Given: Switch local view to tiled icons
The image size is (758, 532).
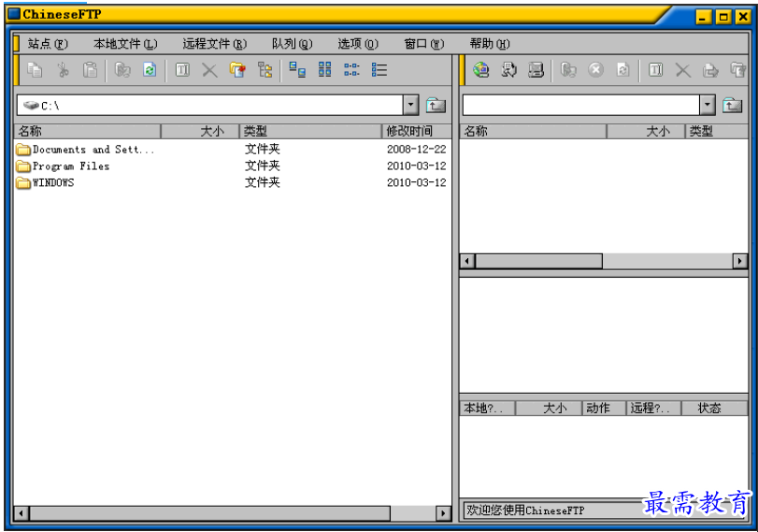Looking at the screenshot, I should (x=325, y=70).
